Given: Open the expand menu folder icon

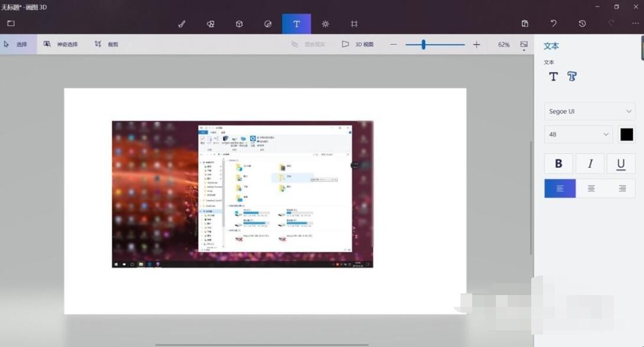Looking at the screenshot, I should coord(11,24).
